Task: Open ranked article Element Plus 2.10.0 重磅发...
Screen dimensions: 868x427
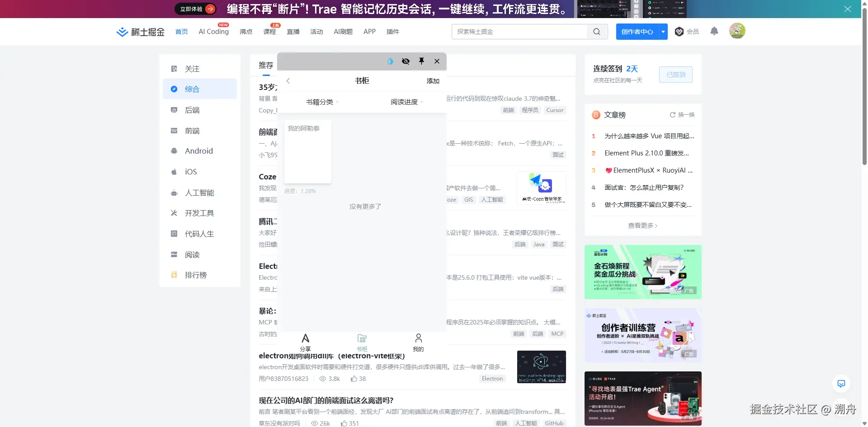Action: click(x=646, y=153)
